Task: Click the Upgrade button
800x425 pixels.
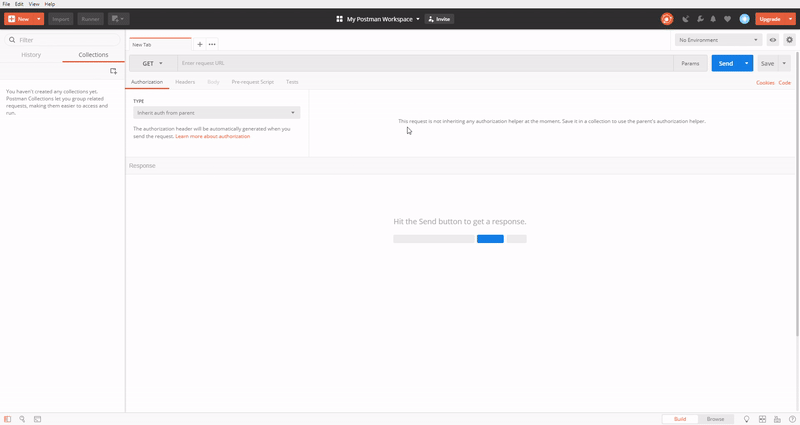Action: (770, 19)
